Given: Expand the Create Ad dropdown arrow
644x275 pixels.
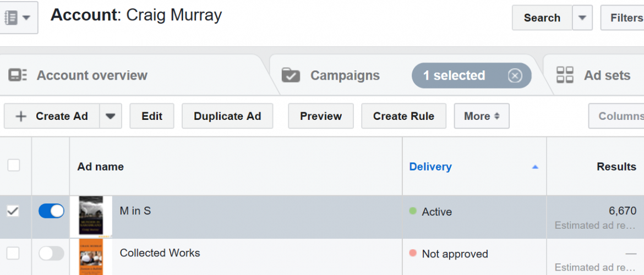Looking at the screenshot, I should click(x=110, y=116).
